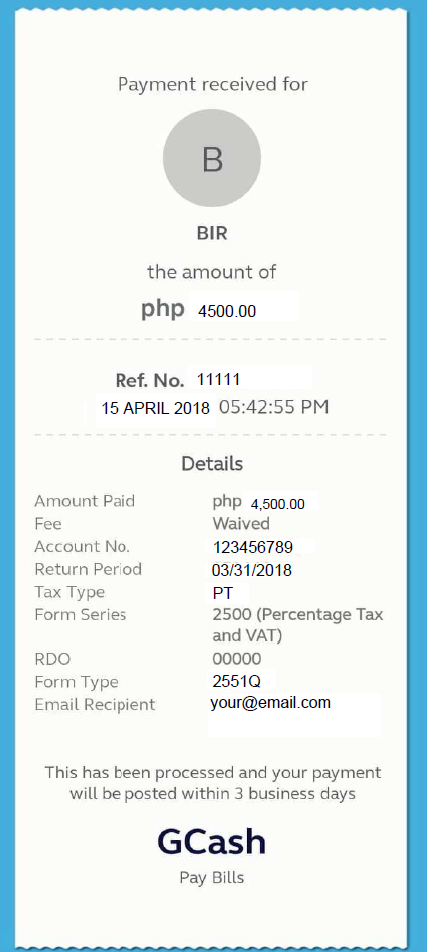Click the php 4500.00 amount field
The image size is (427, 952).
click(x=245, y=307)
